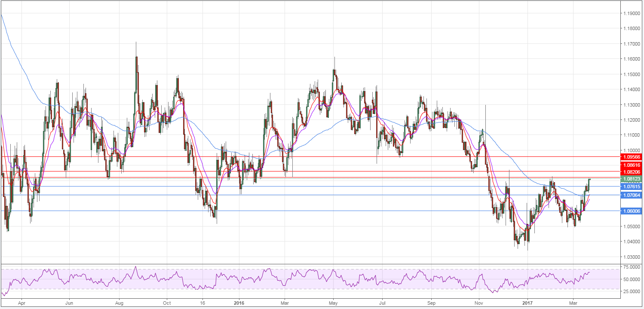Select the May date label
644x309 pixels.
point(333,303)
